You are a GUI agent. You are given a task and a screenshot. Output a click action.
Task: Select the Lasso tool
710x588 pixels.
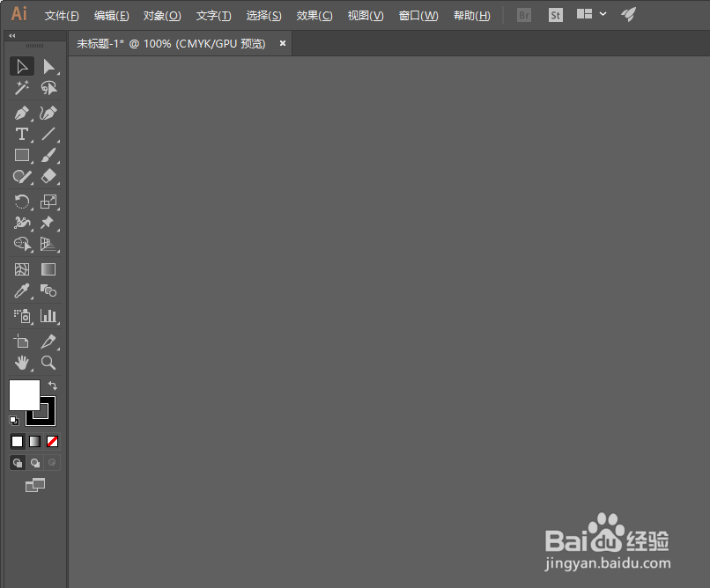coord(48,88)
